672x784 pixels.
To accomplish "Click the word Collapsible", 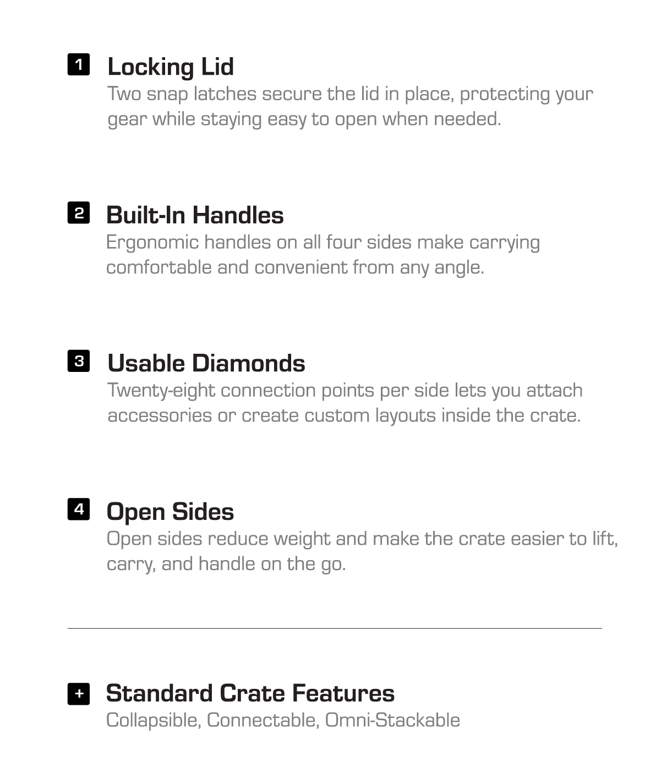I will 154,721.
